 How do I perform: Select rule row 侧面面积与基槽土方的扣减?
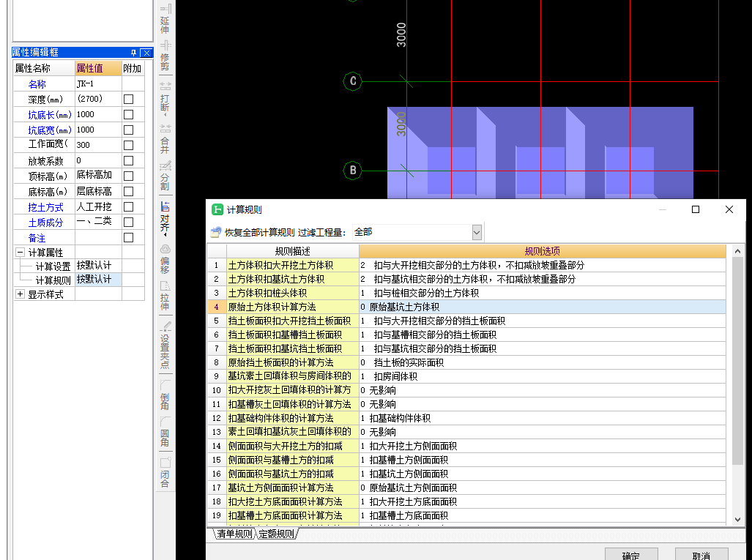tap(293, 460)
